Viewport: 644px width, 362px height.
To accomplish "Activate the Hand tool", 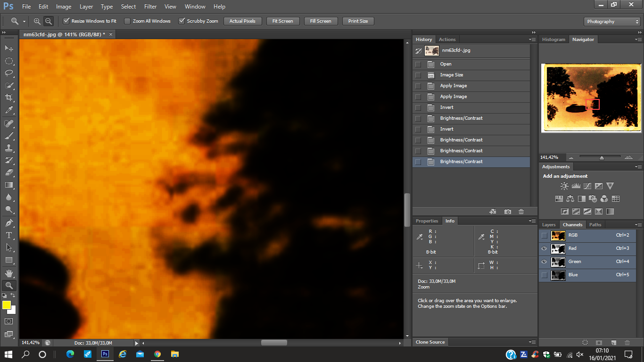I will (8, 273).
